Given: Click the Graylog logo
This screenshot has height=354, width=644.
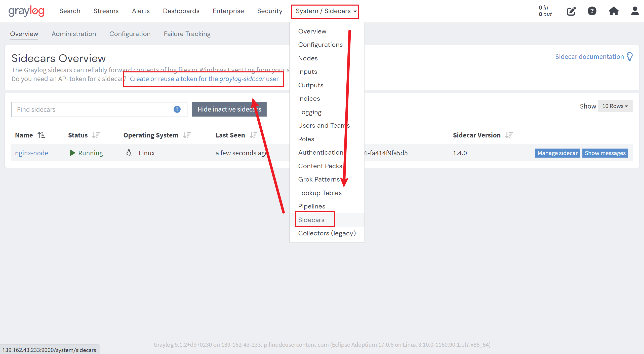Looking at the screenshot, I should [26, 11].
